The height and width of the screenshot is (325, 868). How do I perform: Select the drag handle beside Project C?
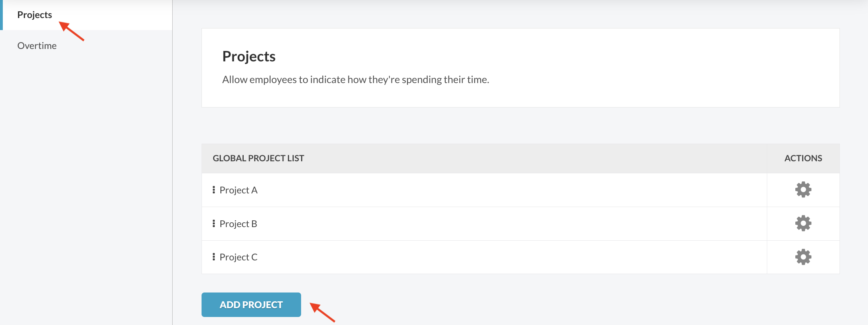(214, 257)
